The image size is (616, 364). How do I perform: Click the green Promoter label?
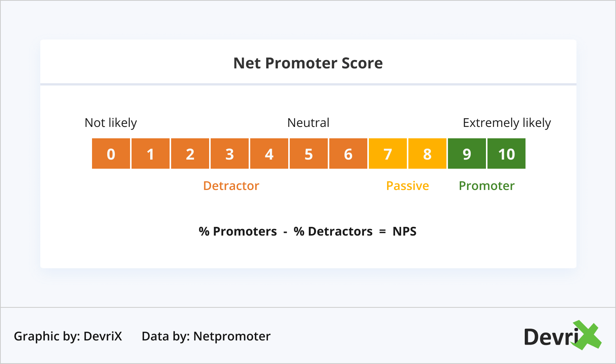487,186
